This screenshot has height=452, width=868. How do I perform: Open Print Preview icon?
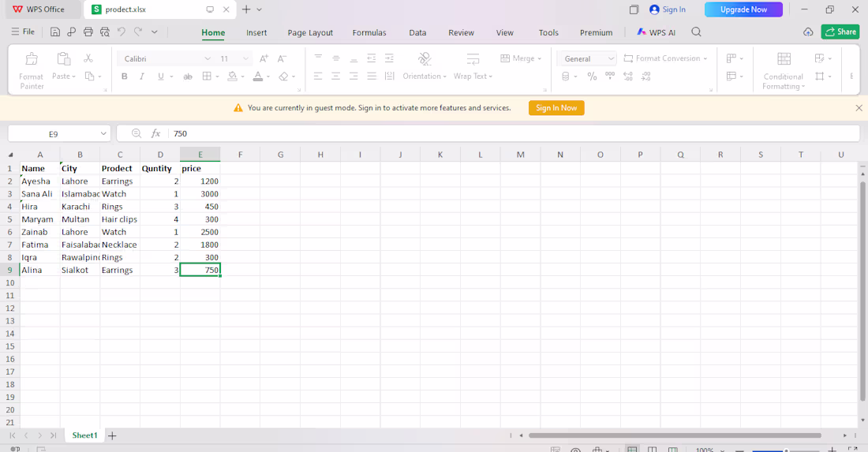coord(105,32)
